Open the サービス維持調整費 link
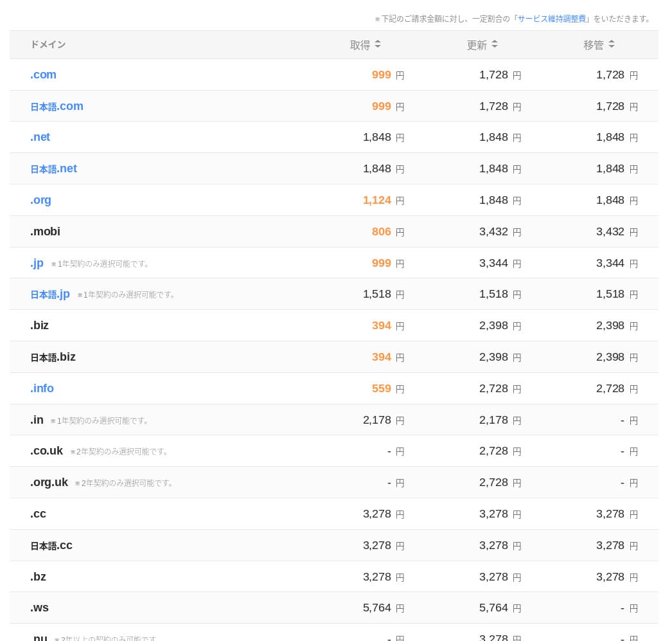The image size is (672, 641). (x=551, y=19)
